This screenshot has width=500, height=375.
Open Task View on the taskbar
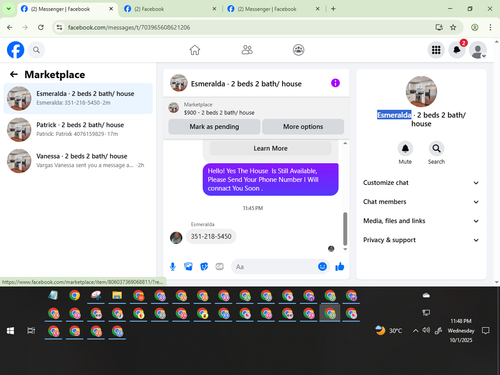[31, 331]
